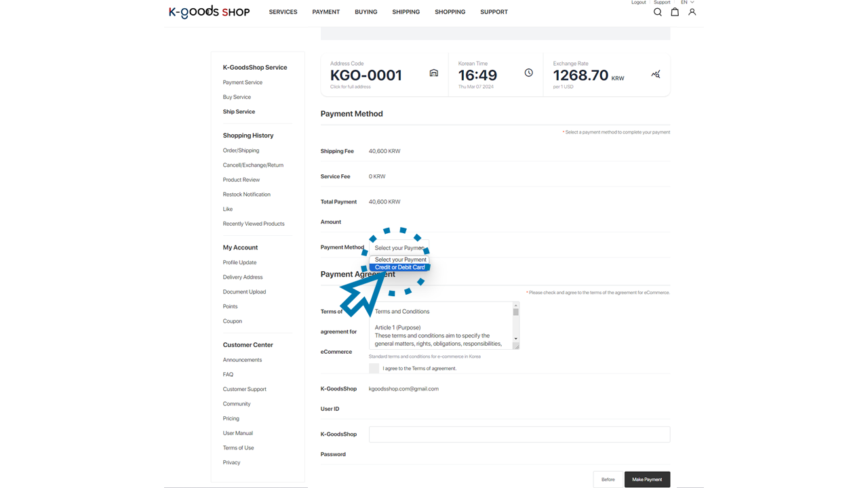Check the agree to Terms of agreement box
The height and width of the screenshot is (488, 868).
click(x=374, y=368)
